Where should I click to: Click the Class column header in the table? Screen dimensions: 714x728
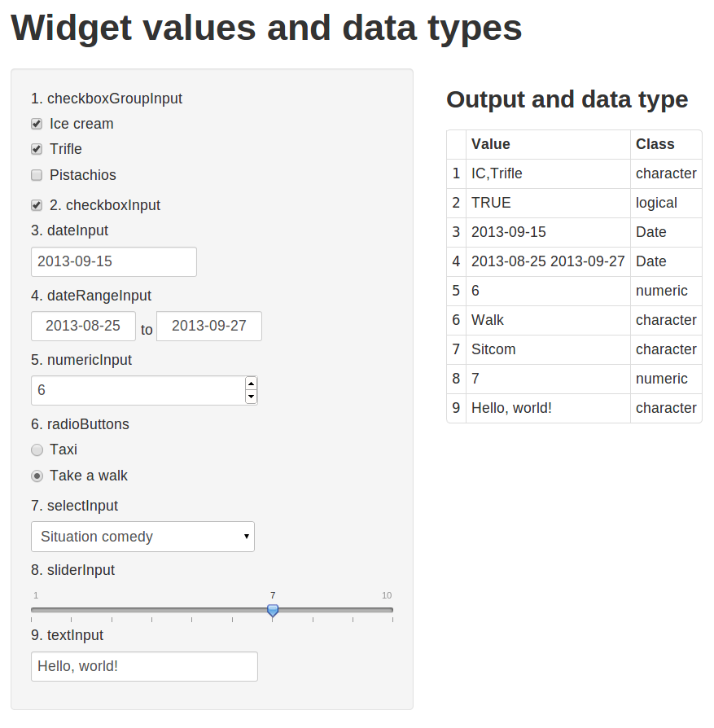click(655, 144)
